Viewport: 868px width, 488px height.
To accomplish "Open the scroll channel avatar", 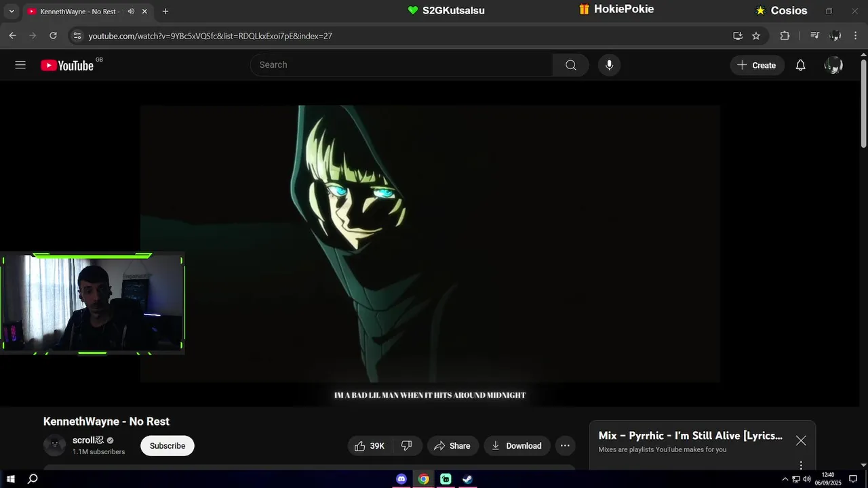I will (55, 445).
